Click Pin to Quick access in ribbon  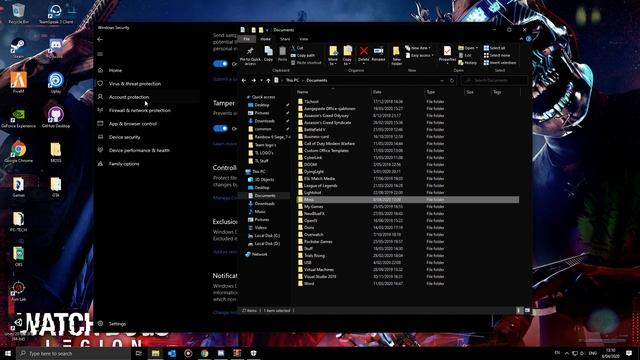coord(250,55)
